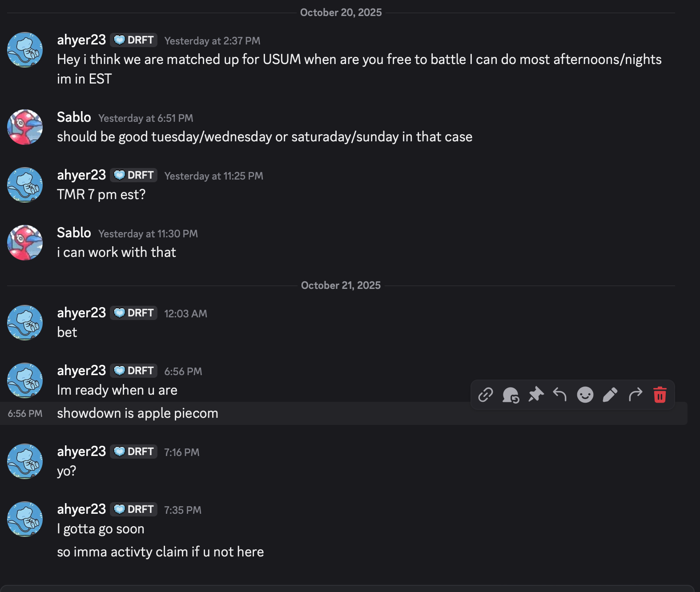Add a reaction with the smiley icon
Screen dimensions: 700x592
(585, 395)
